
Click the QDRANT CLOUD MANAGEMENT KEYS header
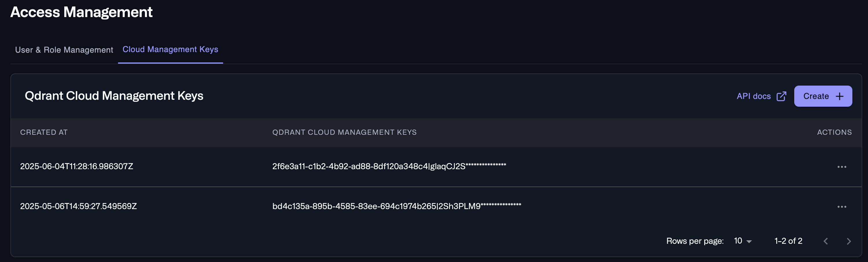(344, 132)
